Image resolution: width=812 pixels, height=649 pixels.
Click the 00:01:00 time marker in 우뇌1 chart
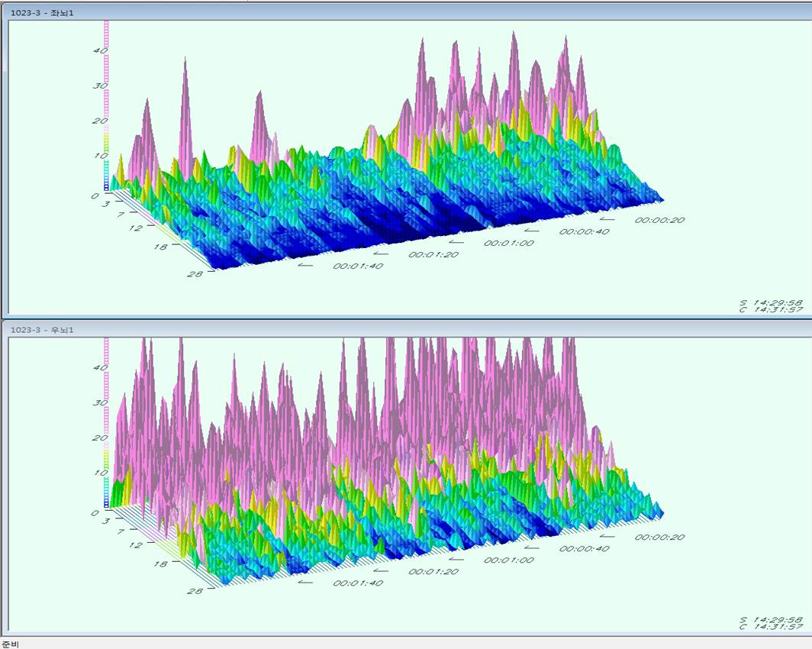coord(508,560)
